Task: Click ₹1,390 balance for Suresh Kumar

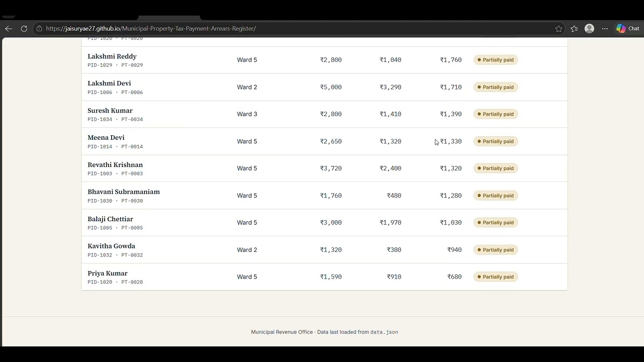Action: pos(451,114)
